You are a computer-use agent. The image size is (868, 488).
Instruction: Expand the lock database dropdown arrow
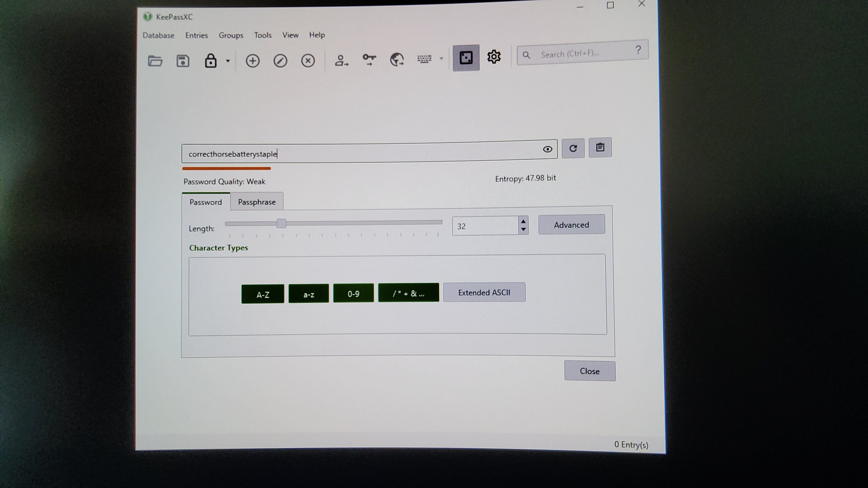pyautogui.click(x=228, y=61)
